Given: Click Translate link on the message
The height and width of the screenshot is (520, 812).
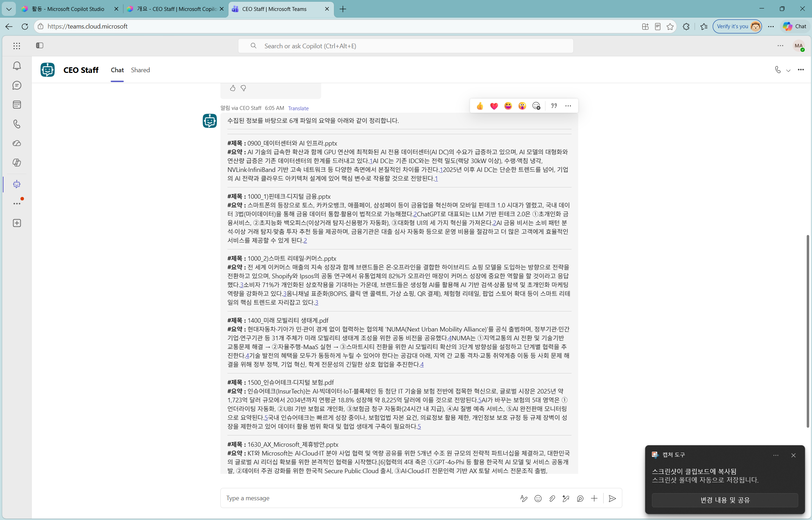Looking at the screenshot, I should point(298,108).
